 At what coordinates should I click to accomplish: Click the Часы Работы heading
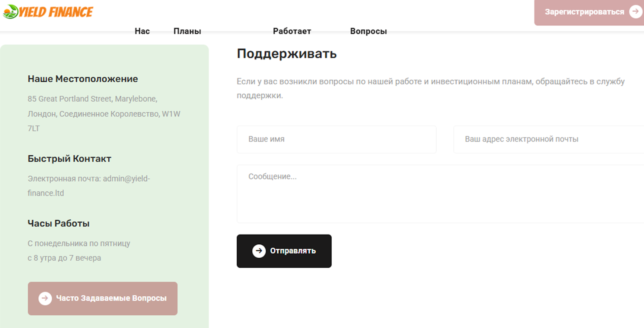(x=58, y=223)
